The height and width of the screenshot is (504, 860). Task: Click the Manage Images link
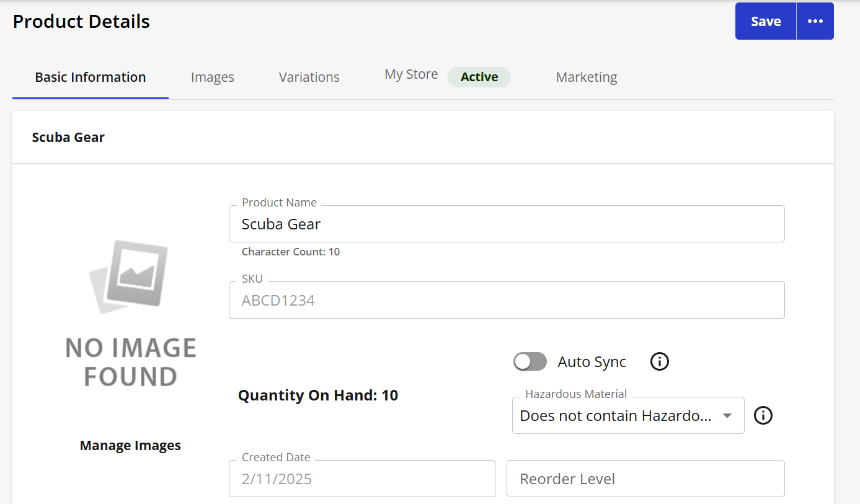(x=130, y=445)
